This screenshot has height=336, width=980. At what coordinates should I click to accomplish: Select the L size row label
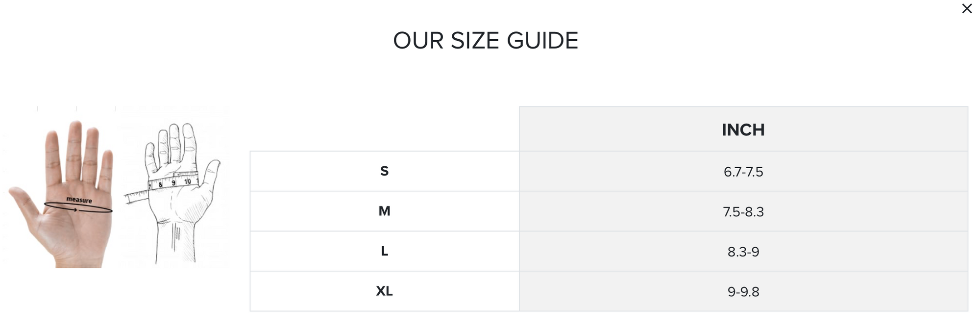coord(384,251)
